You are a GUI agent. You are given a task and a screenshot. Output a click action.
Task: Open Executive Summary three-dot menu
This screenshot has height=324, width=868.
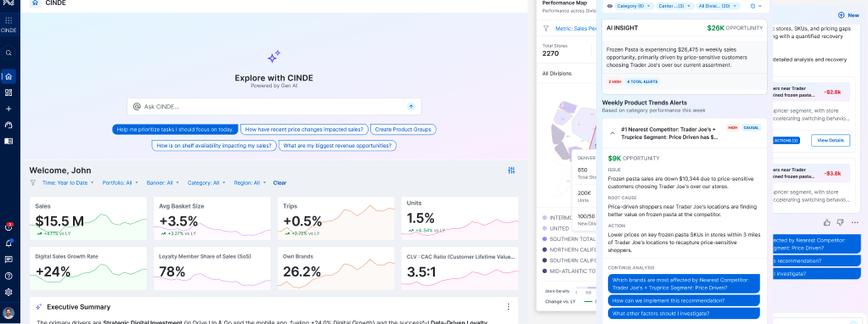(508, 307)
